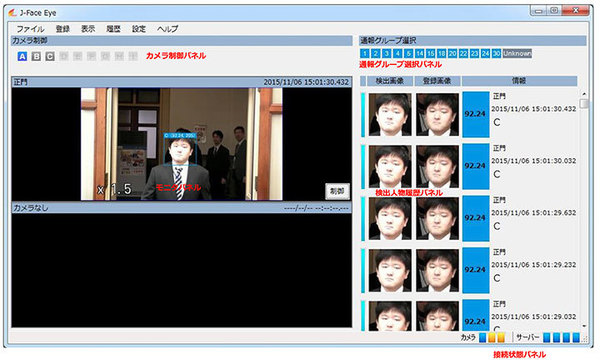Open registered image for 15:01:30.432 entry
The height and width of the screenshot is (364, 600).
[437, 114]
